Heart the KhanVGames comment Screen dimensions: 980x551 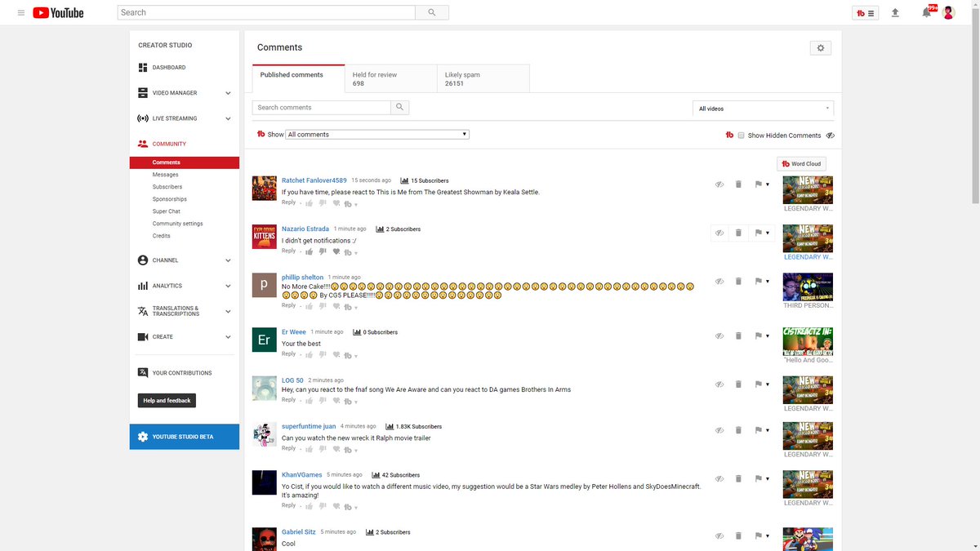coord(336,507)
